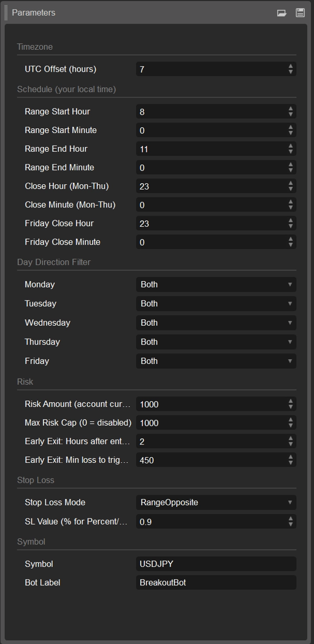Open the Tuesday direction dropdown

coord(216,304)
